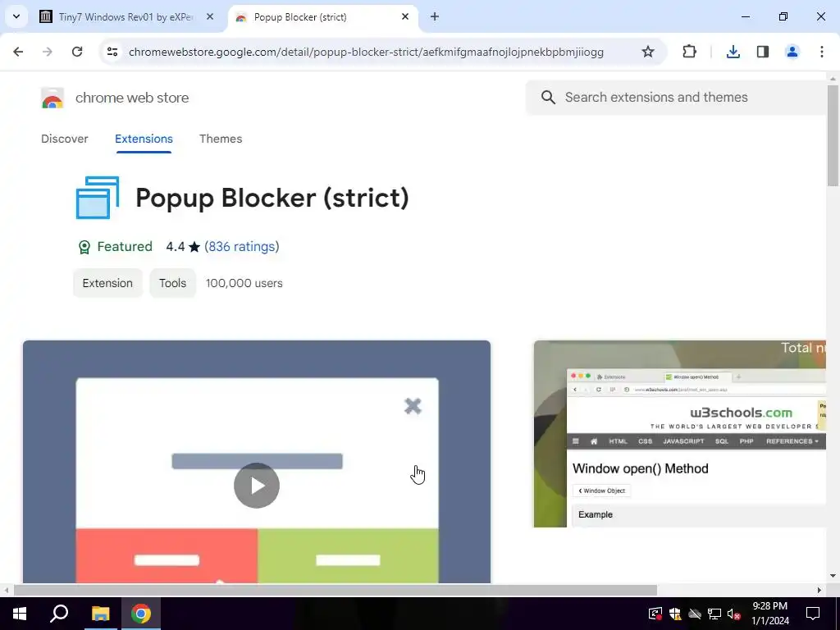
Task: Open the taskbar clock and date
Action: [769, 614]
